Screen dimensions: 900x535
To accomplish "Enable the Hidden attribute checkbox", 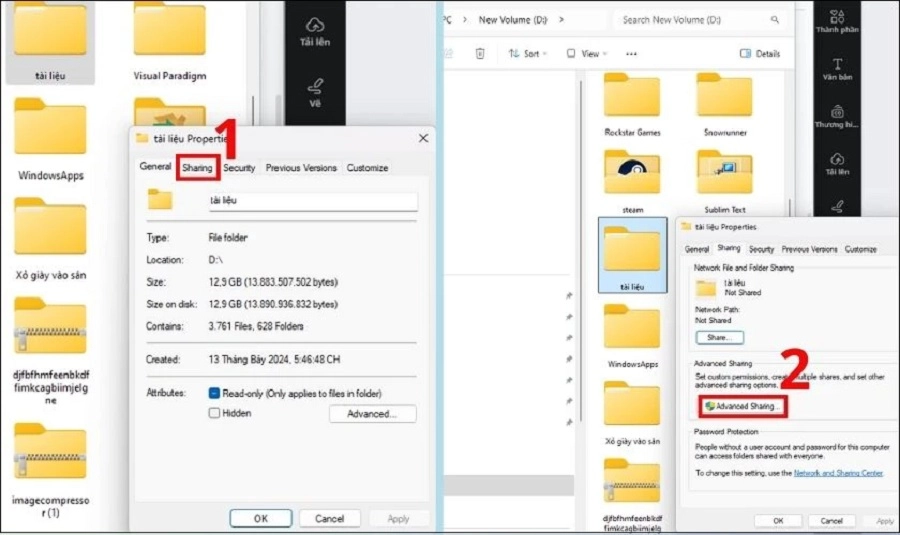I will click(x=215, y=413).
